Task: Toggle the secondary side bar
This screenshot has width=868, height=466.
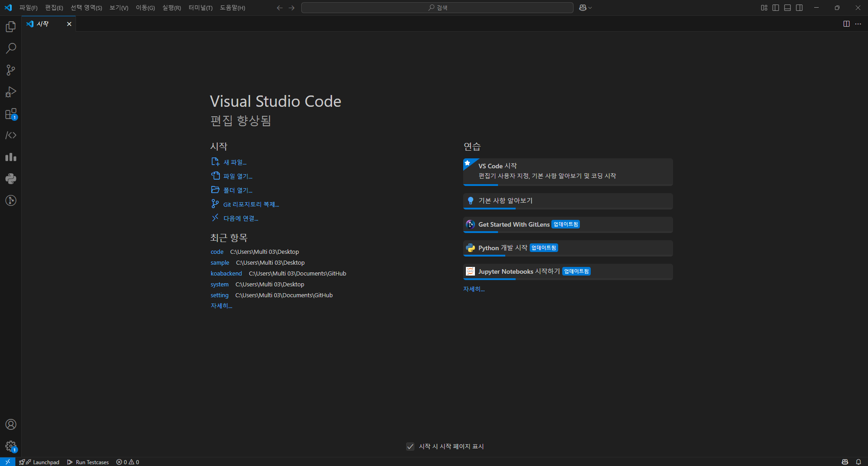Action: [799, 8]
